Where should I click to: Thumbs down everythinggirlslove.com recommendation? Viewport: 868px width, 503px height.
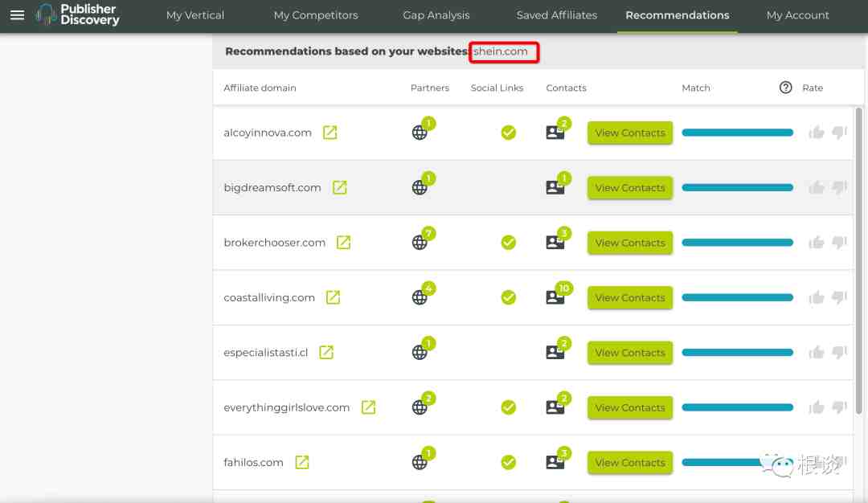[x=839, y=407]
